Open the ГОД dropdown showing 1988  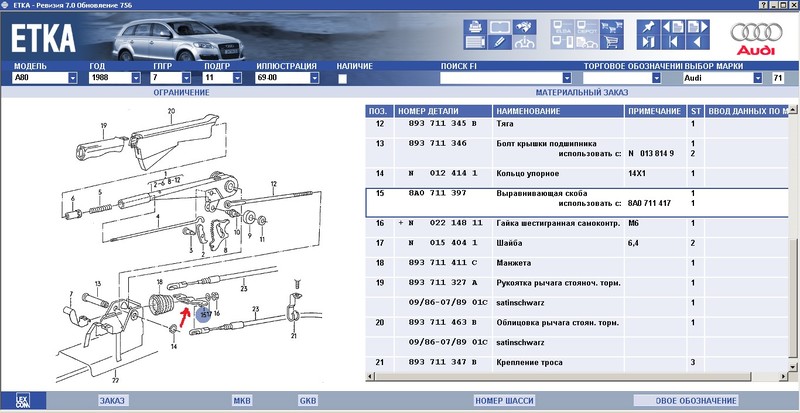click(x=136, y=78)
